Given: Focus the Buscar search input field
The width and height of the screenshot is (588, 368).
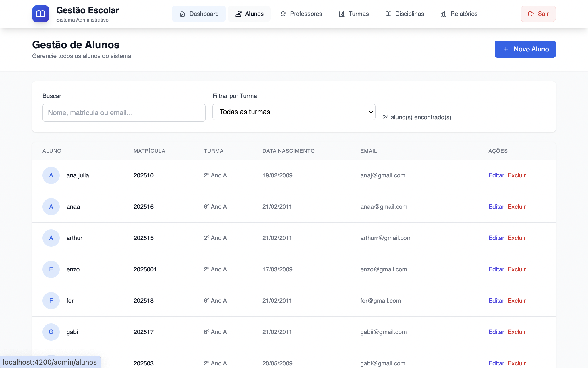Looking at the screenshot, I should coord(124,113).
